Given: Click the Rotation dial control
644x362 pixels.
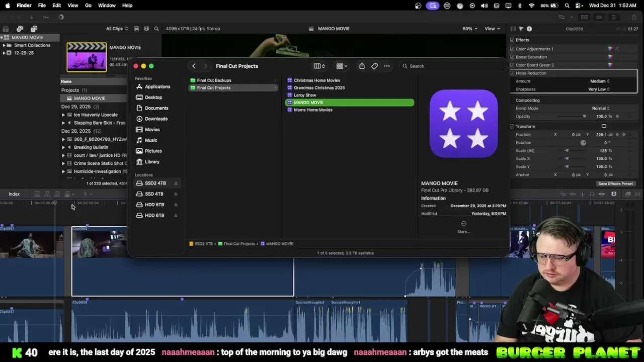Looking at the screenshot, I should 583,142.
